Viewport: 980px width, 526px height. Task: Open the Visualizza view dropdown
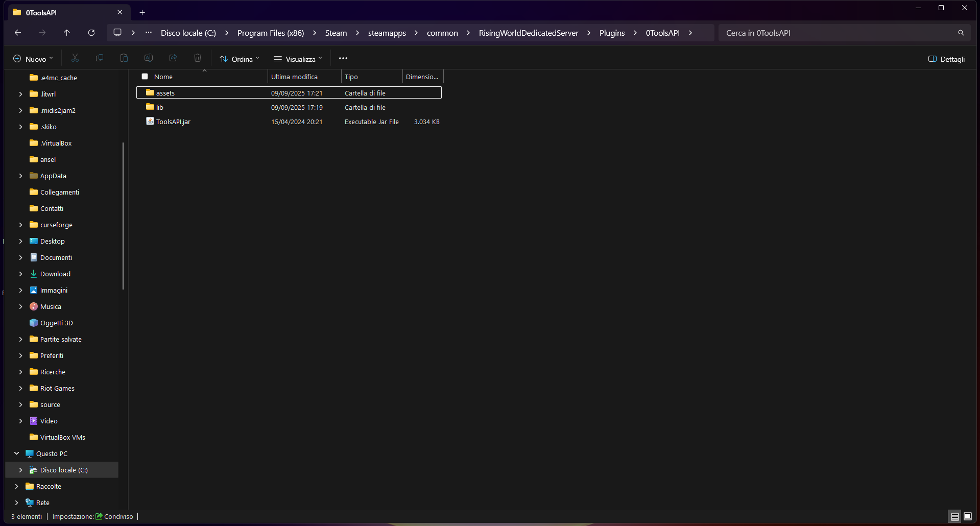[298, 59]
